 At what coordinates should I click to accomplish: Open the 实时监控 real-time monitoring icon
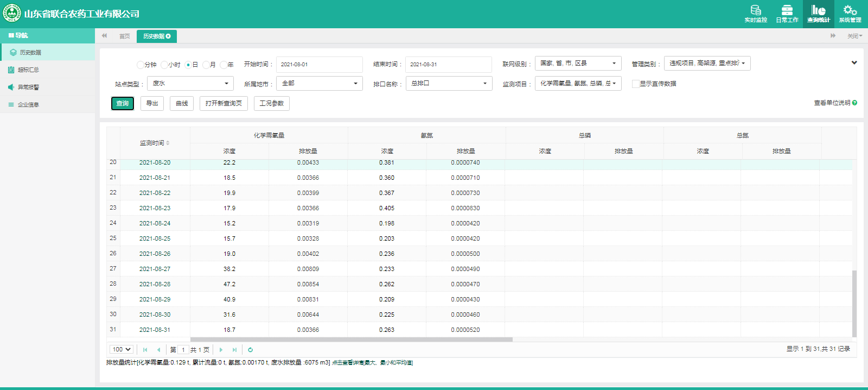coord(755,13)
